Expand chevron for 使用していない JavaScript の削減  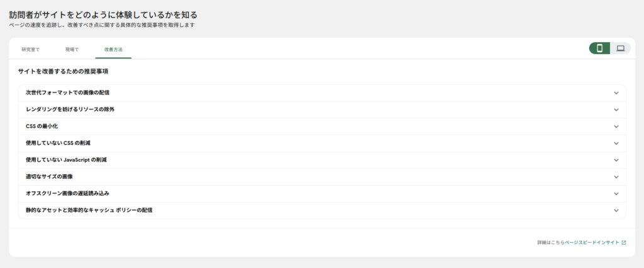pos(616,160)
